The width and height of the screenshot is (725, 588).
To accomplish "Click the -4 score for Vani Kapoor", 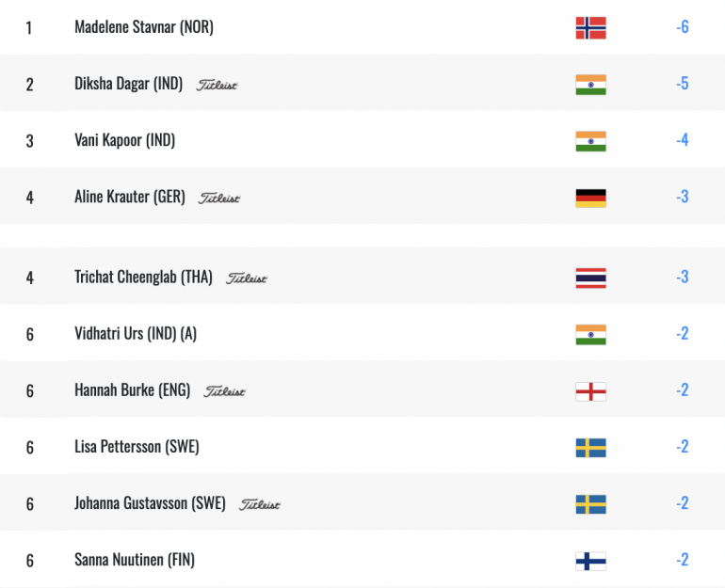I will (x=682, y=140).
